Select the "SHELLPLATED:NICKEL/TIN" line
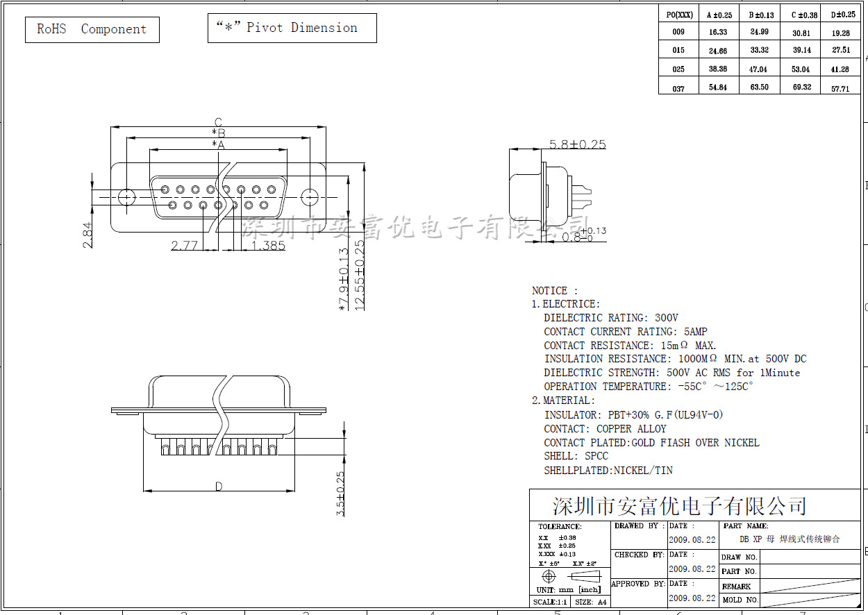The width and height of the screenshot is (868, 615). pyautogui.click(x=608, y=471)
